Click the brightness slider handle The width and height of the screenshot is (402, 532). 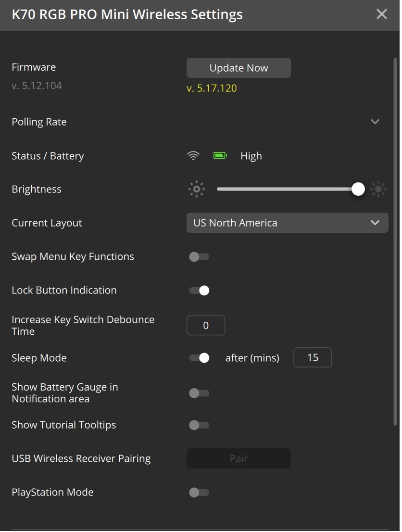(x=358, y=190)
